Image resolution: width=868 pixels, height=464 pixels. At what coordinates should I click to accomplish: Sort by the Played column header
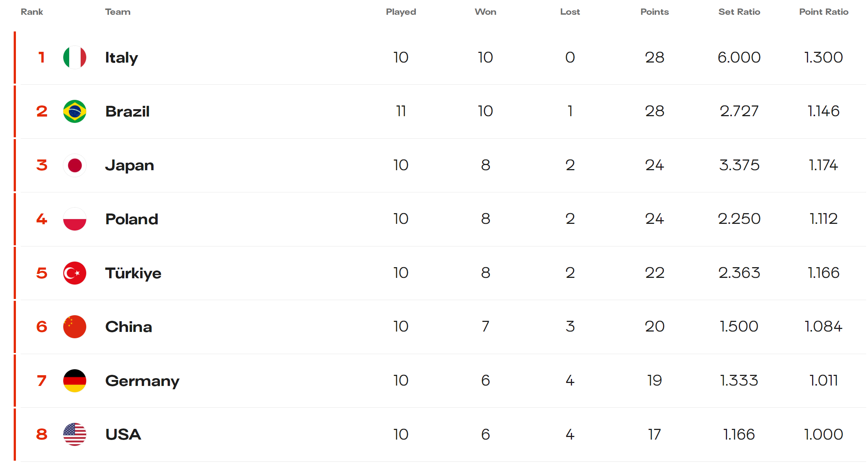[401, 12]
